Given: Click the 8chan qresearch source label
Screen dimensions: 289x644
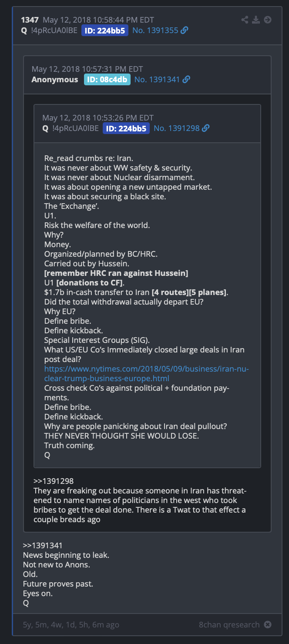Looking at the screenshot, I should 229,624.
